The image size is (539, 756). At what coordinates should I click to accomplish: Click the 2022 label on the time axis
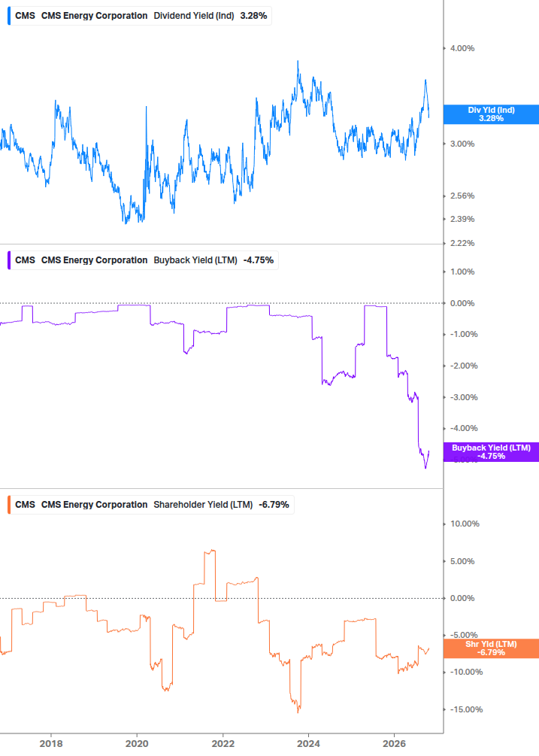coord(223,744)
